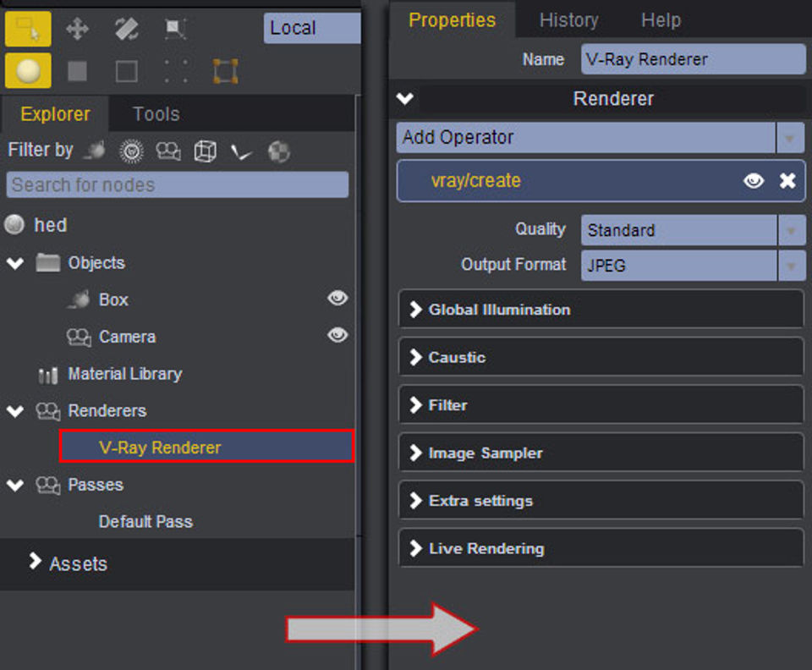Select the shaded sphere display mode
Screen dimensions: 812x670
[x=28, y=70]
